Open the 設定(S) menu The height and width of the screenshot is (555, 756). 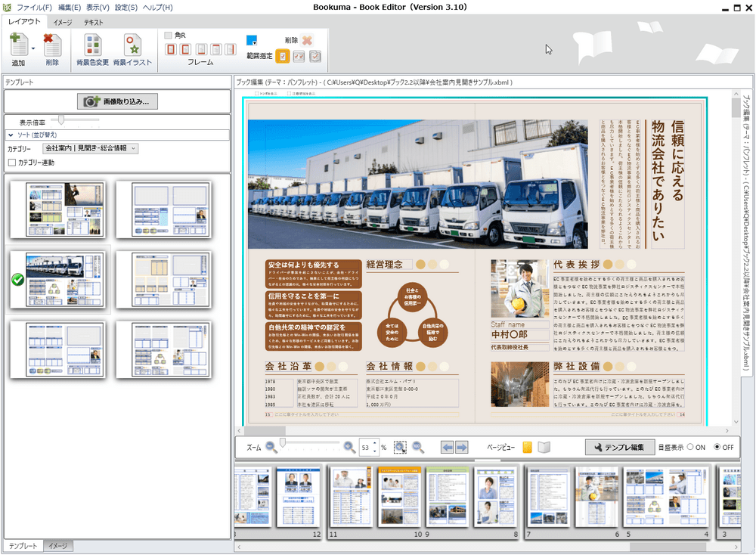click(x=126, y=8)
